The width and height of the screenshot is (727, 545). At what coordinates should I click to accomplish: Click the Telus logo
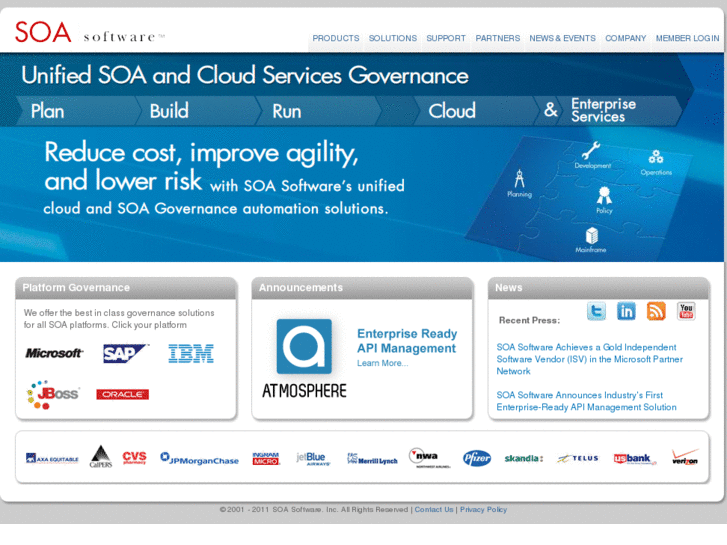click(x=578, y=458)
